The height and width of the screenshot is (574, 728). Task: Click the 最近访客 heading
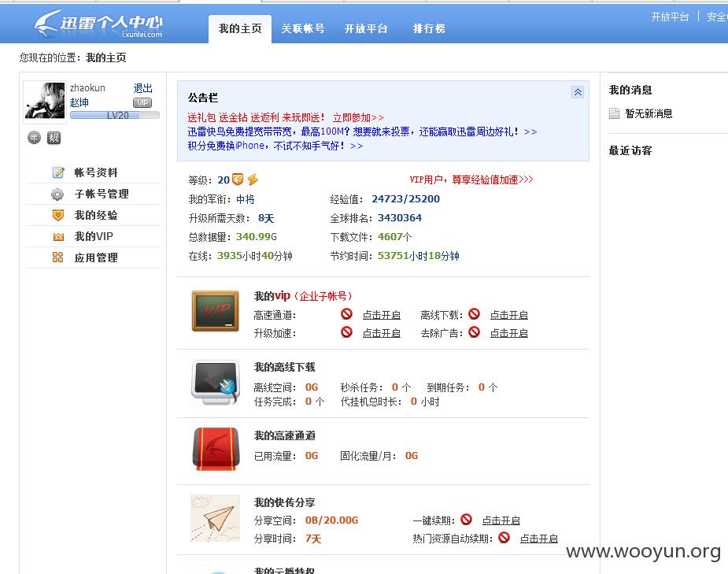[x=630, y=150]
